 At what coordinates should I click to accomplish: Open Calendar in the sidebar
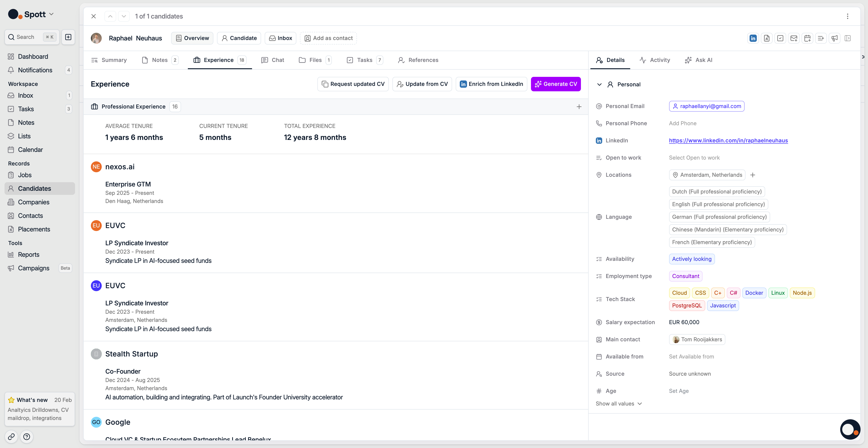40,150
